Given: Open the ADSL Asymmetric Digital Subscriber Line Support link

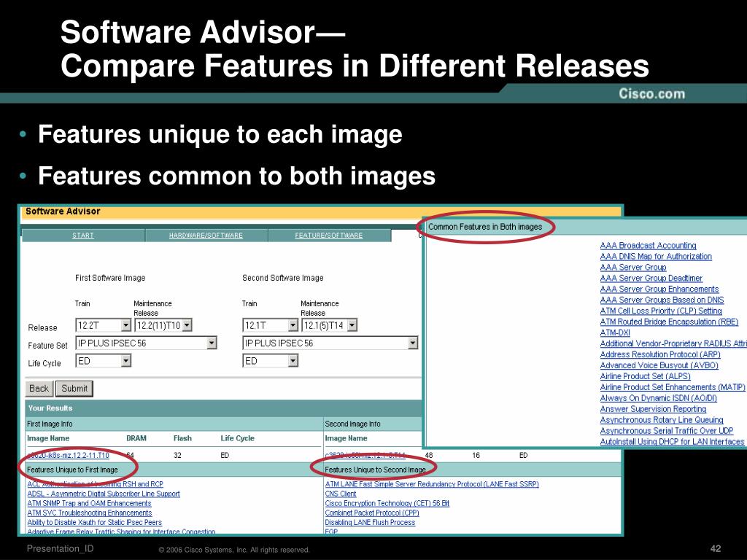Looking at the screenshot, I should pos(104,494).
